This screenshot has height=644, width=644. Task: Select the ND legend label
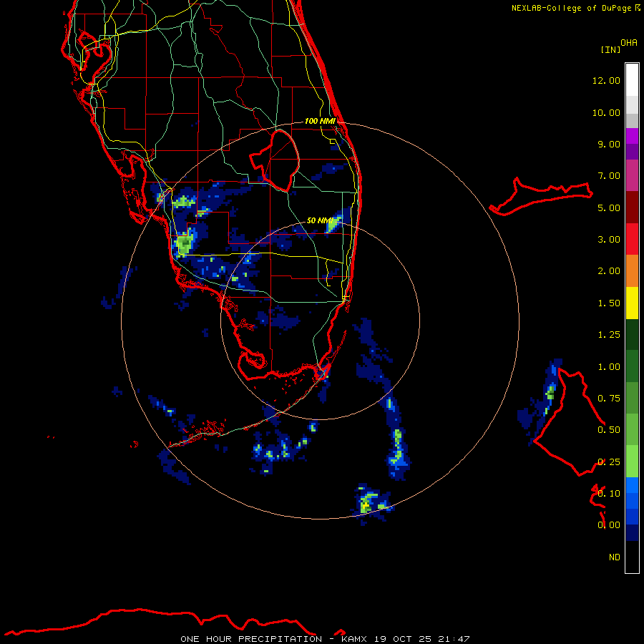(615, 557)
